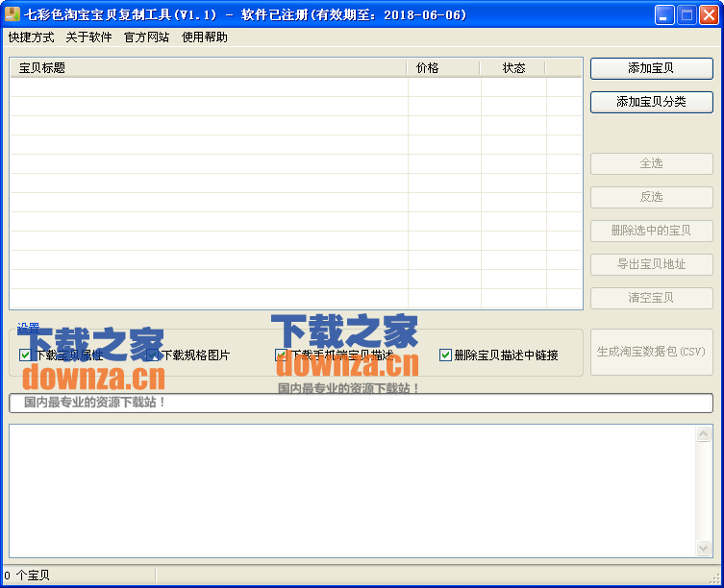Click the 导出宝贝地址 button
Screen dimensions: 724x588
(652, 264)
